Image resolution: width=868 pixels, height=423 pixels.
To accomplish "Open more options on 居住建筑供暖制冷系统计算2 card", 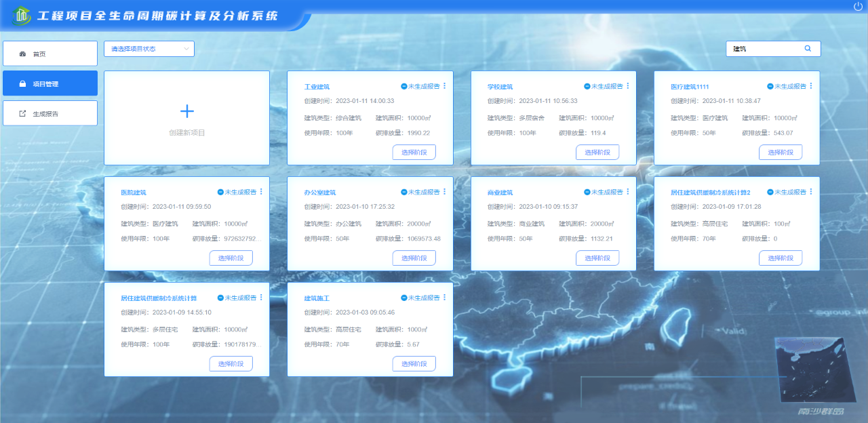I will (811, 192).
